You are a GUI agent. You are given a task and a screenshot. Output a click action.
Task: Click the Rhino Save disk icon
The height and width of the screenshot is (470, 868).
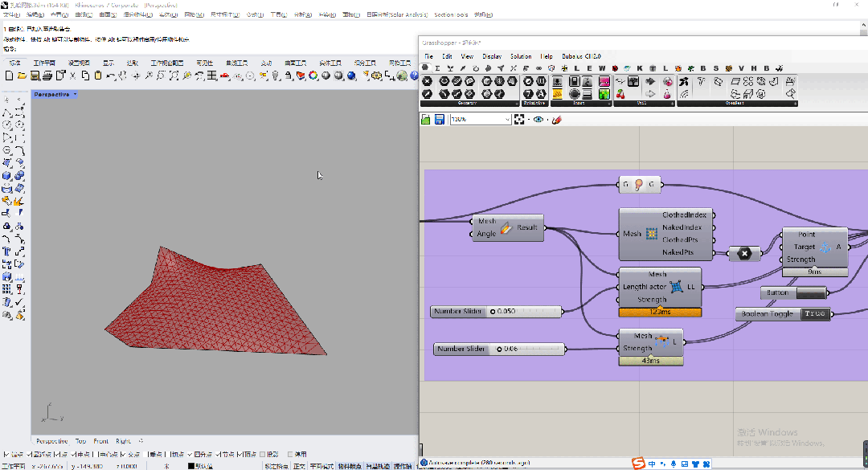tap(35, 76)
